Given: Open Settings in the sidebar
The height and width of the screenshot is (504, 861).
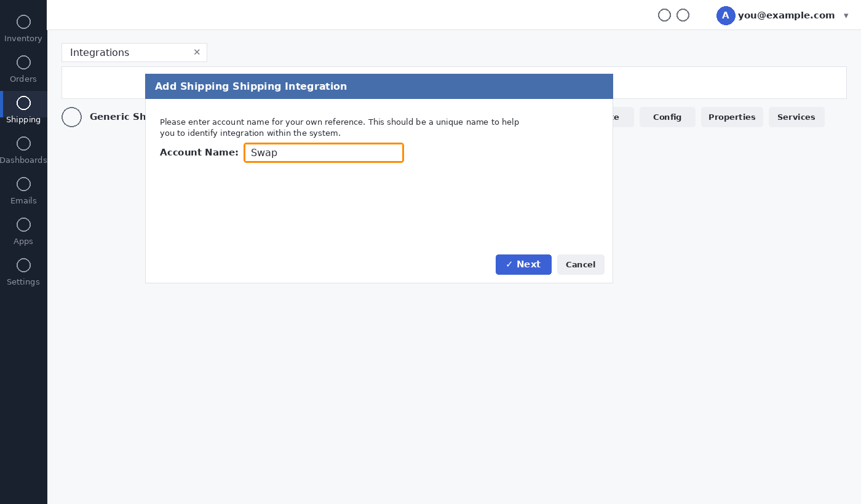Looking at the screenshot, I should (x=23, y=273).
